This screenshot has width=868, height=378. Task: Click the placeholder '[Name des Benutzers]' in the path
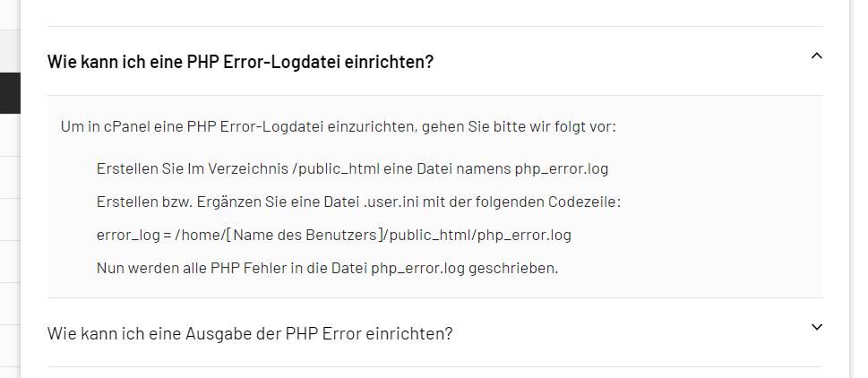click(x=305, y=236)
